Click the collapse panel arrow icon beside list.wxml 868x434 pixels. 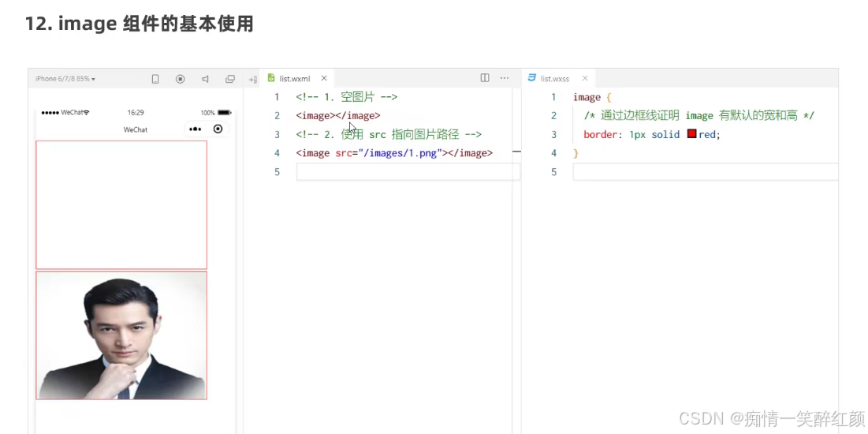pos(252,79)
